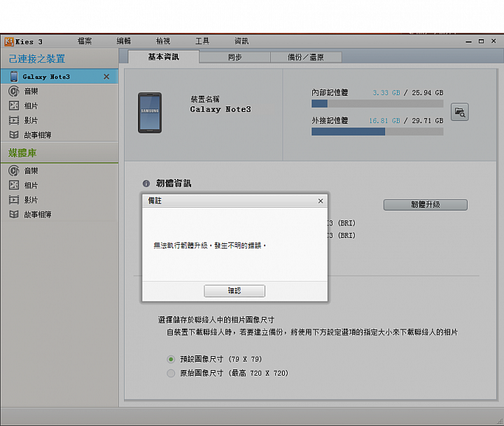This screenshot has width=504, height=426.
Task: Select the Galaxy Note3 phone icon in sidebar
Action: tap(14, 76)
